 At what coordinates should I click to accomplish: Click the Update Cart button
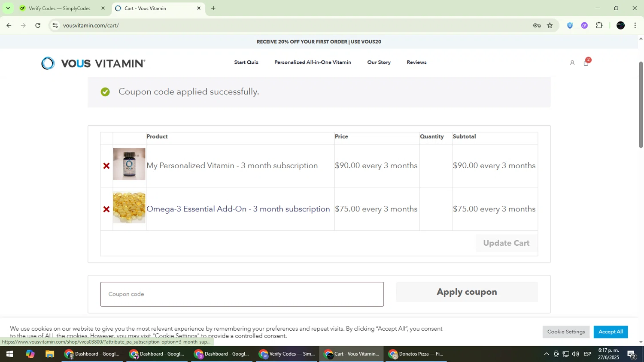(x=507, y=243)
